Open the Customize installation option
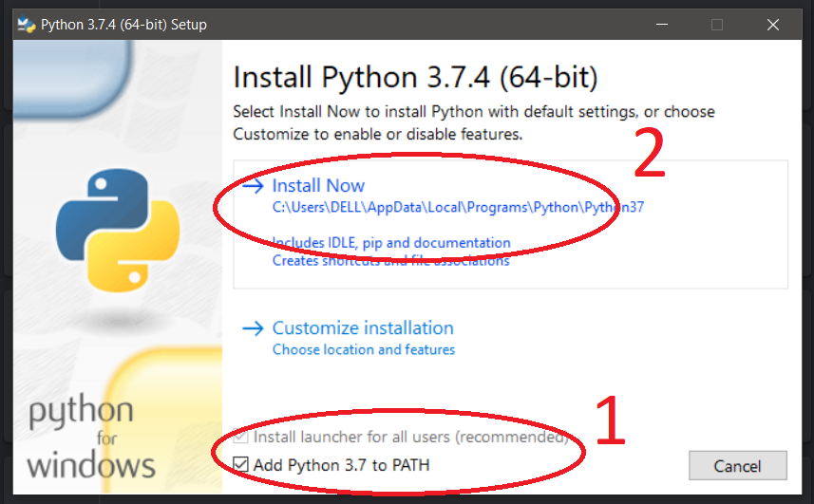 (x=363, y=328)
